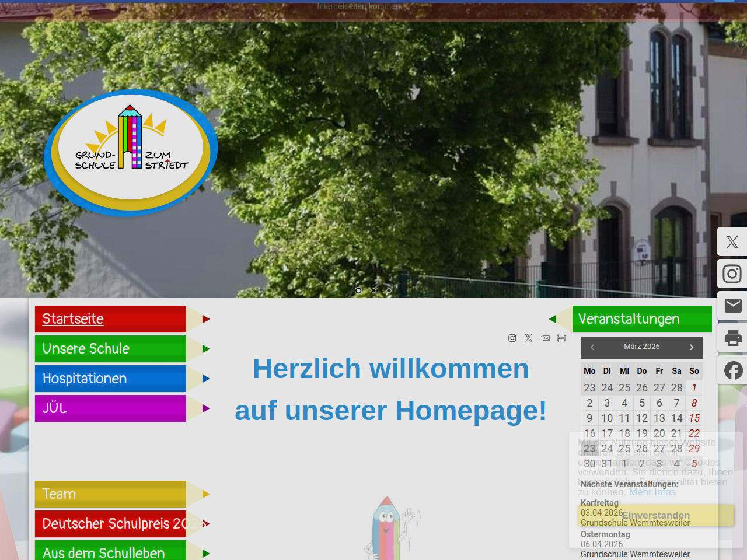Click the X (Twitter) icon in right sidebar
The width and height of the screenshot is (747, 560).
coord(732,242)
